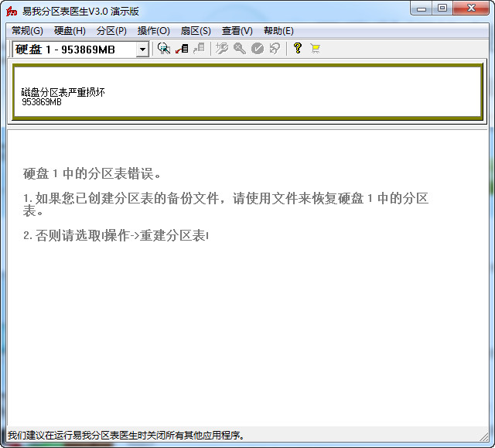The image size is (495, 448).
Task: Click the grayed backup partition table icon
Action: pyautogui.click(x=199, y=49)
